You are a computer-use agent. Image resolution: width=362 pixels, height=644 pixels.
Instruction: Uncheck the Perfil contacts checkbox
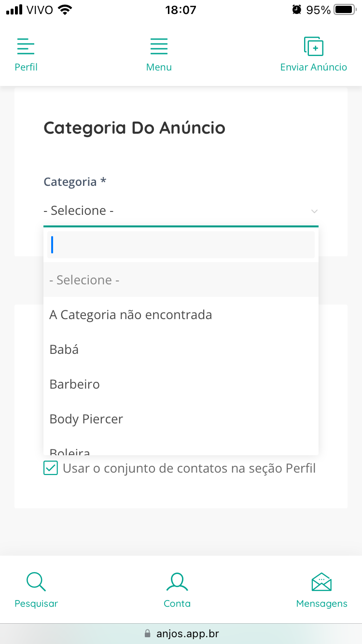pyautogui.click(x=51, y=468)
